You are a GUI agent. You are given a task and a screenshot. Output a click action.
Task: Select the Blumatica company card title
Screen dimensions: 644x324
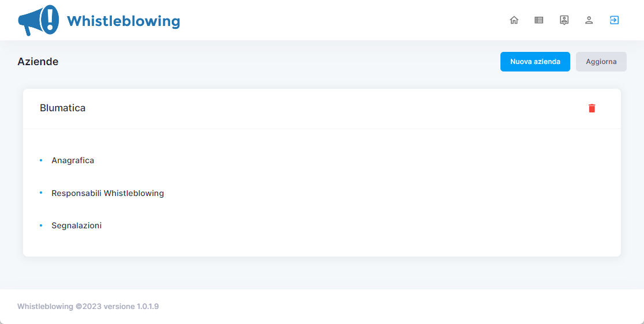tap(63, 108)
